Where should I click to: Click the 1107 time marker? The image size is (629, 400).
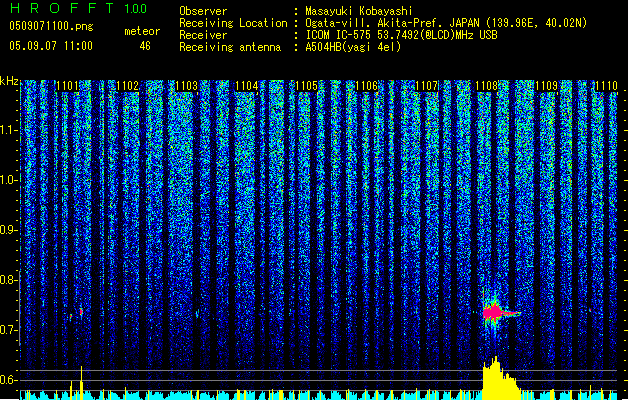tap(426, 86)
